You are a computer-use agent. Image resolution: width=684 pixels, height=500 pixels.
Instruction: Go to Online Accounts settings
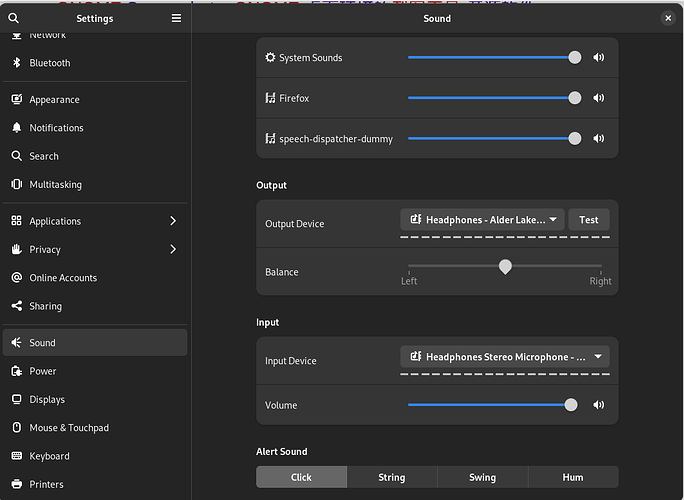(63, 278)
